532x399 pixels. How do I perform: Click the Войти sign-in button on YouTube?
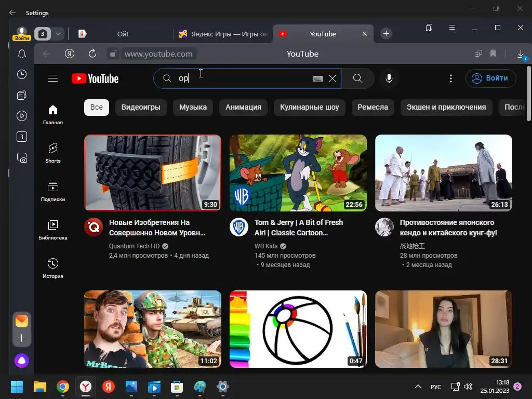click(490, 78)
